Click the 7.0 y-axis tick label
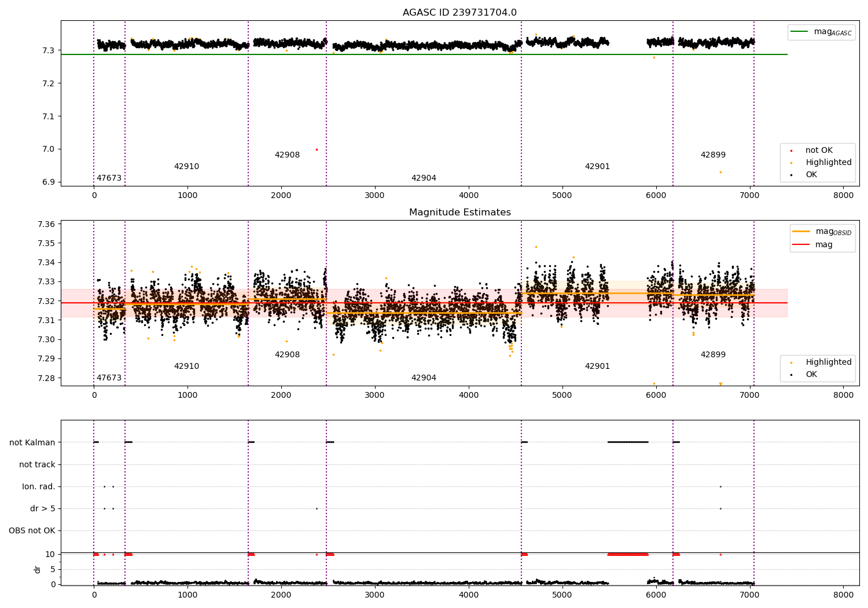This screenshot has width=868, height=608. point(49,149)
